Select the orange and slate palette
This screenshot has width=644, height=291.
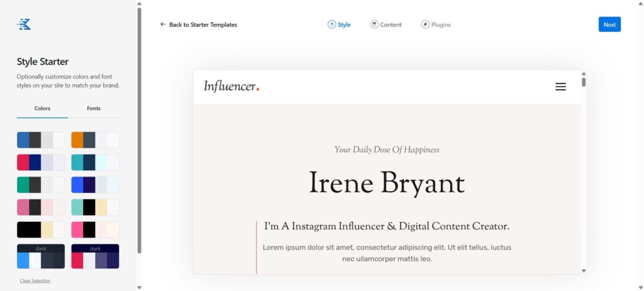point(96,140)
